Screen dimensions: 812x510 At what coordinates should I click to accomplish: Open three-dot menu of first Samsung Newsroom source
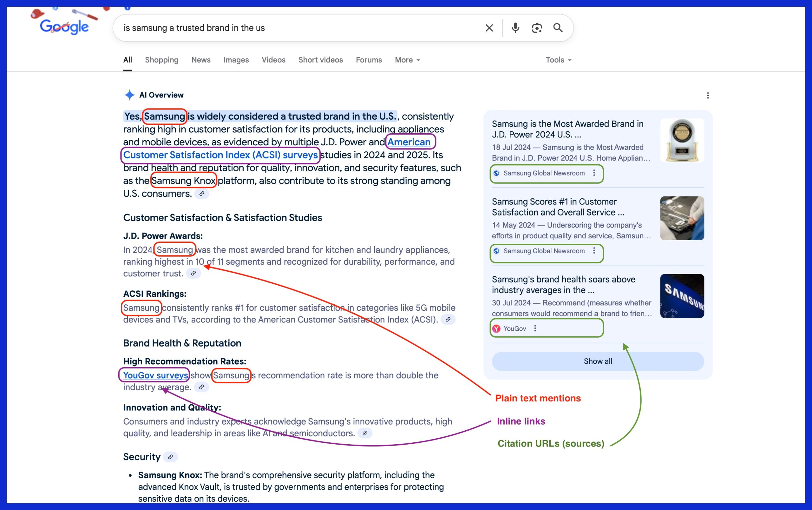tap(594, 173)
